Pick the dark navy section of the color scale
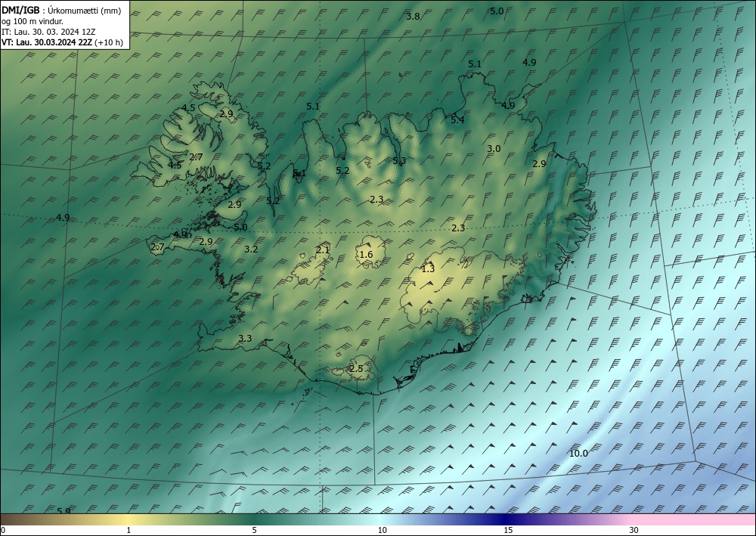The image size is (756, 536). pos(507,519)
